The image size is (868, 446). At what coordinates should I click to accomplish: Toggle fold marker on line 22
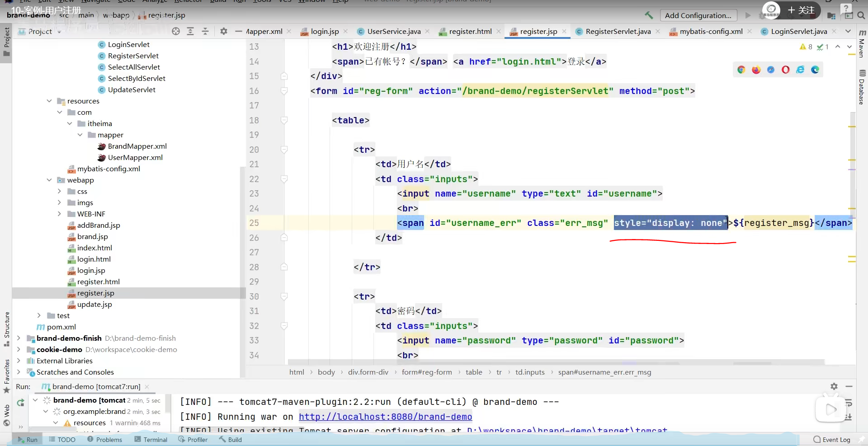[284, 179]
